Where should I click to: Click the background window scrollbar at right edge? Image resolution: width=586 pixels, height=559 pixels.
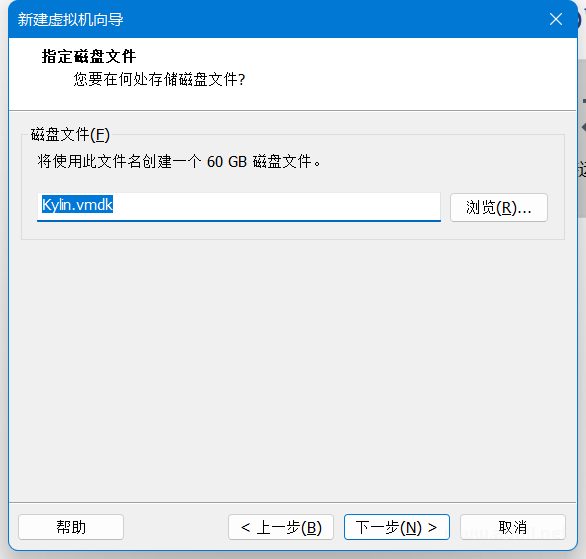(x=582, y=138)
